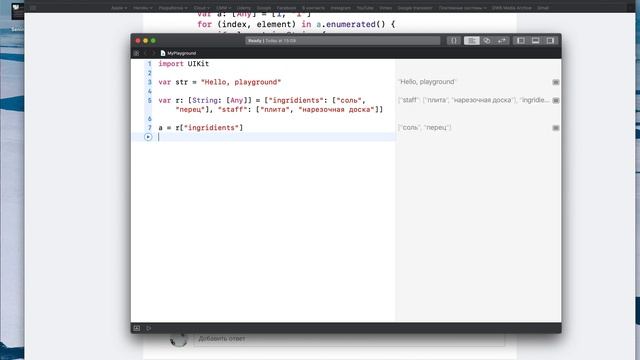The height and width of the screenshot is (360, 640).
Task: Click the execute playground button in bottom bar
Action: coord(149,328)
